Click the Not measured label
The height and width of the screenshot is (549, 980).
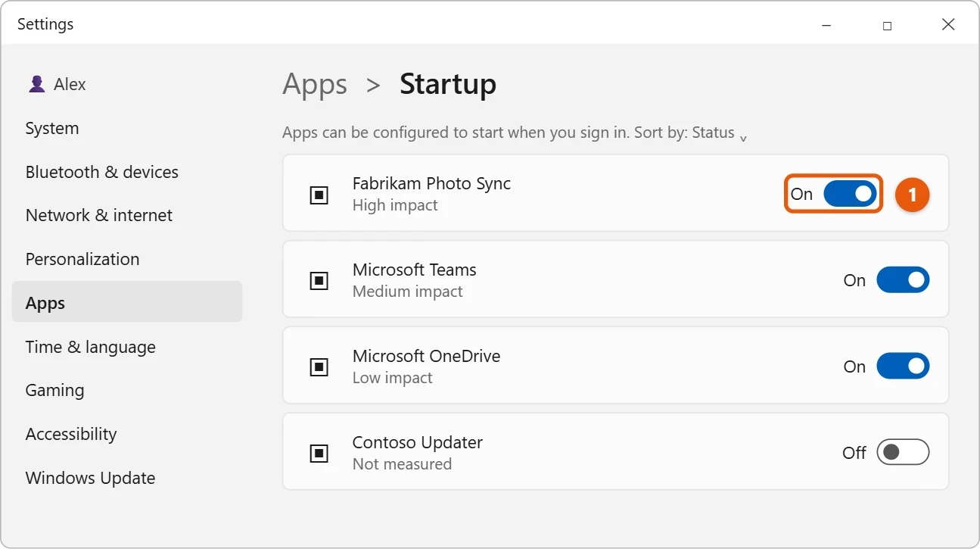(x=402, y=464)
